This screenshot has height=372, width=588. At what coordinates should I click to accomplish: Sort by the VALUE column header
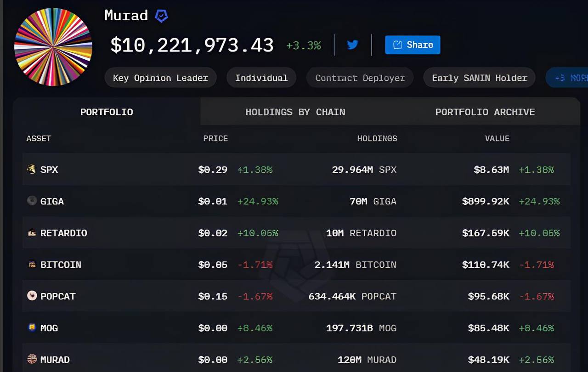[497, 138]
